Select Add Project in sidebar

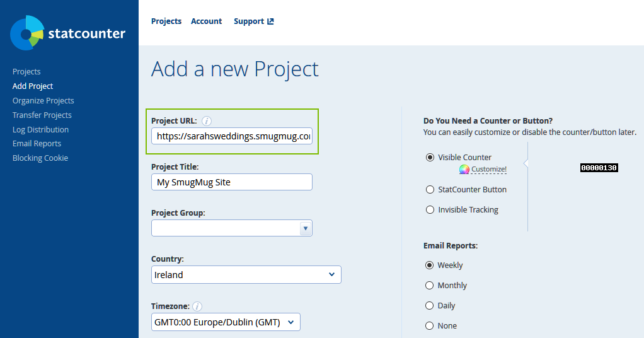coord(32,86)
